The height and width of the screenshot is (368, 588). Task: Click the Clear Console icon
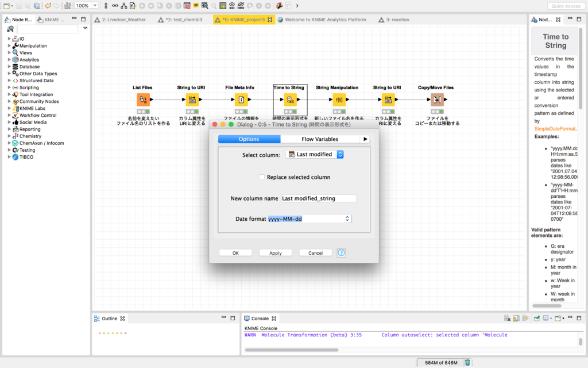click(x=508, y=318)
